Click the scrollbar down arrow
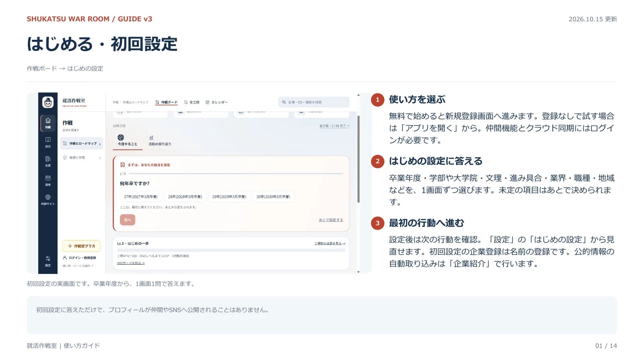The height and width of the screenshot is (362, 644). 358,272
